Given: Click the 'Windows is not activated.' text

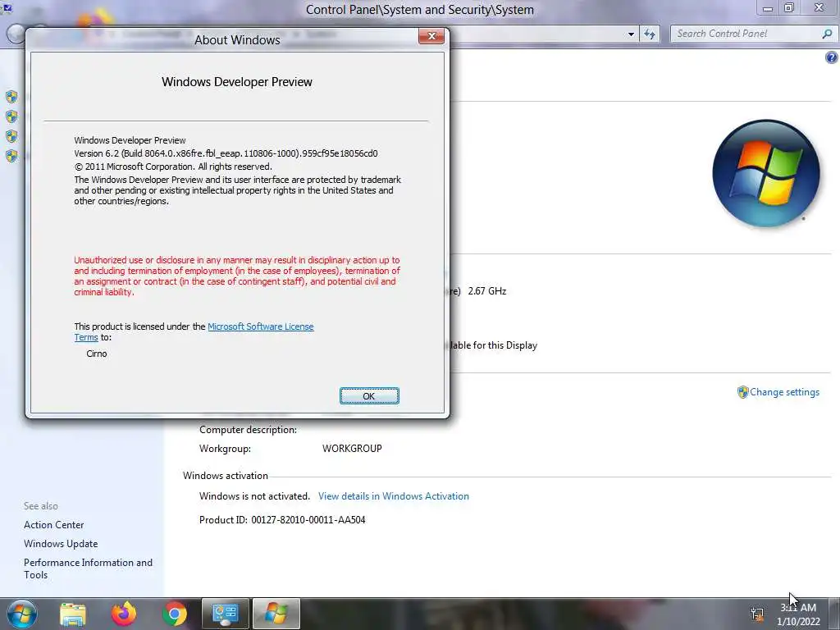Looking at the screenshot, I should click(254, 496).
